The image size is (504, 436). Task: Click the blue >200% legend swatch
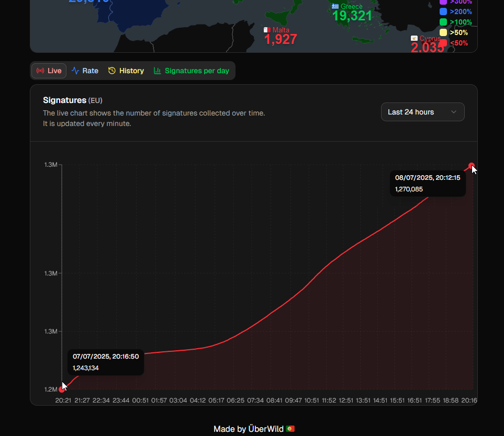coord(443,12)
